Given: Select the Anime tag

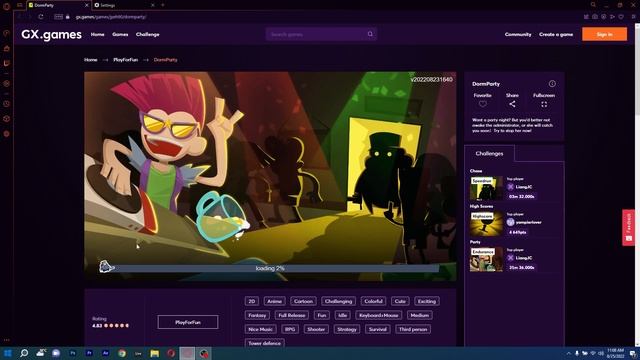Looking at the screenshot, I should tap(274, 301).
